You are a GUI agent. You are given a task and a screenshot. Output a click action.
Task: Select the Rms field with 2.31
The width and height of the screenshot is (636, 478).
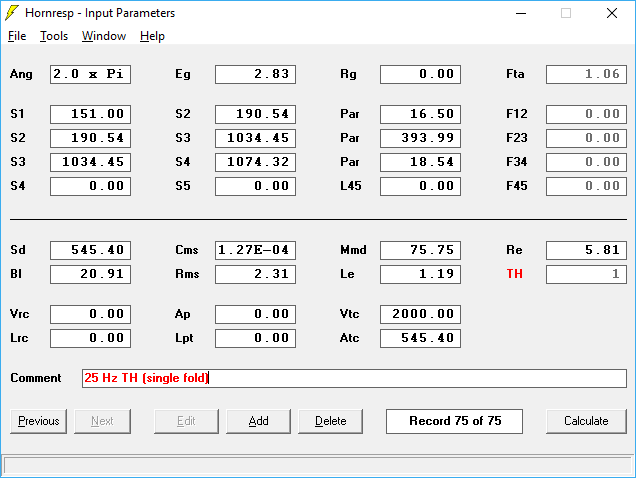pyautogui.click(x=256, y=274)
